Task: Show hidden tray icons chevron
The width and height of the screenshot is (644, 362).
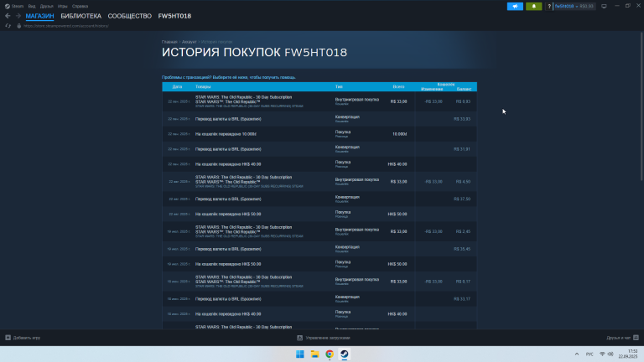Action: (x=577, y=354)
